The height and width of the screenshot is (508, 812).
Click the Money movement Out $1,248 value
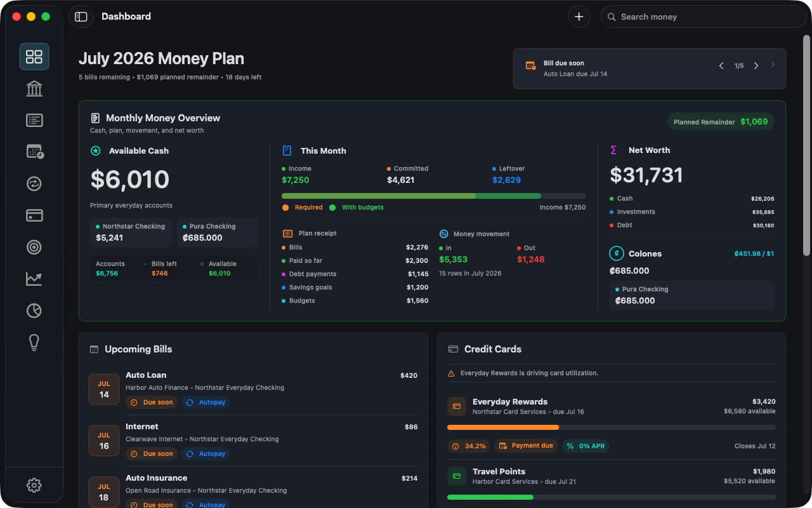click(531, 259)
